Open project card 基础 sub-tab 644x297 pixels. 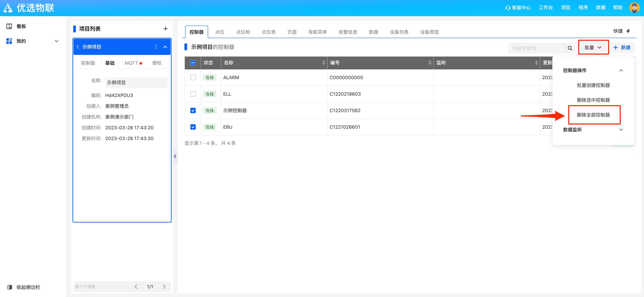click(110, 63)
